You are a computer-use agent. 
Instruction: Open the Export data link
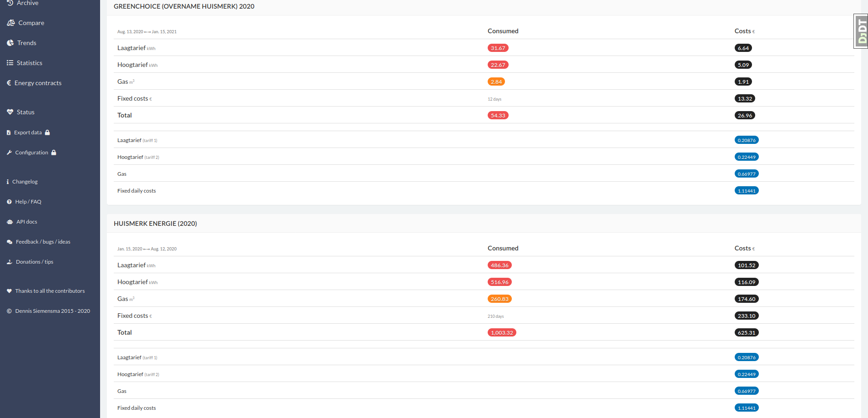pyautogui.click(x=28, y=133)
